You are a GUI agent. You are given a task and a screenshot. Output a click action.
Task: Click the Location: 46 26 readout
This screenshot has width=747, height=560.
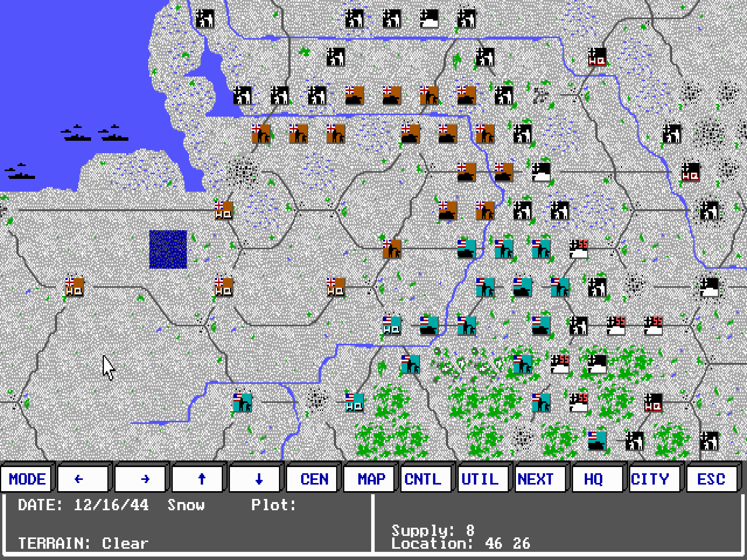pyautogui.click(x=461, y=543)
